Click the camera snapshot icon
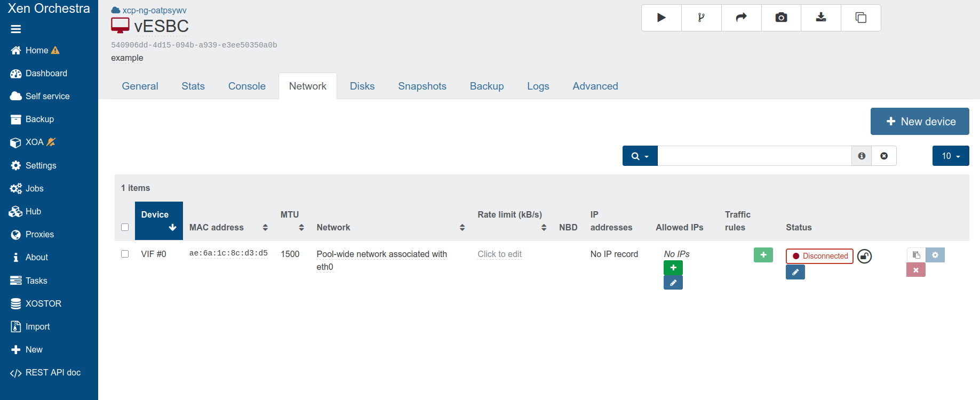Image resolution: width=980 pixels, height=400 pixels. [781, 18]
